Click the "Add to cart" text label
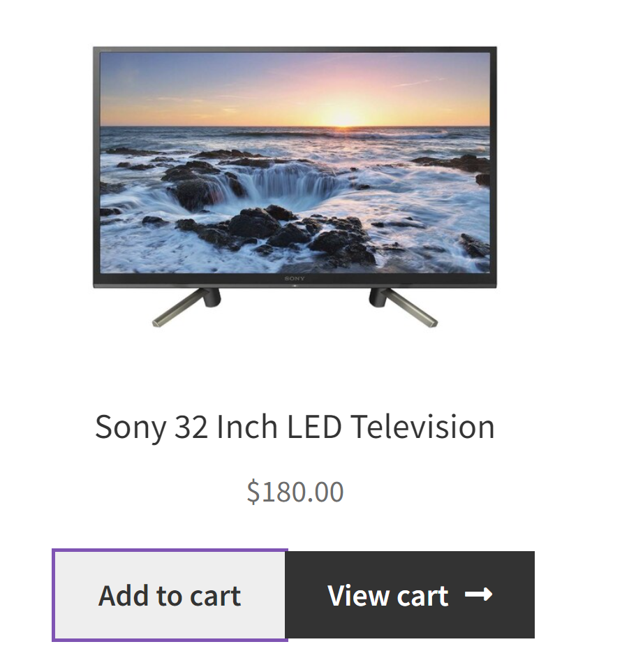The image size is (629, 672). click(x=170, y=596)
